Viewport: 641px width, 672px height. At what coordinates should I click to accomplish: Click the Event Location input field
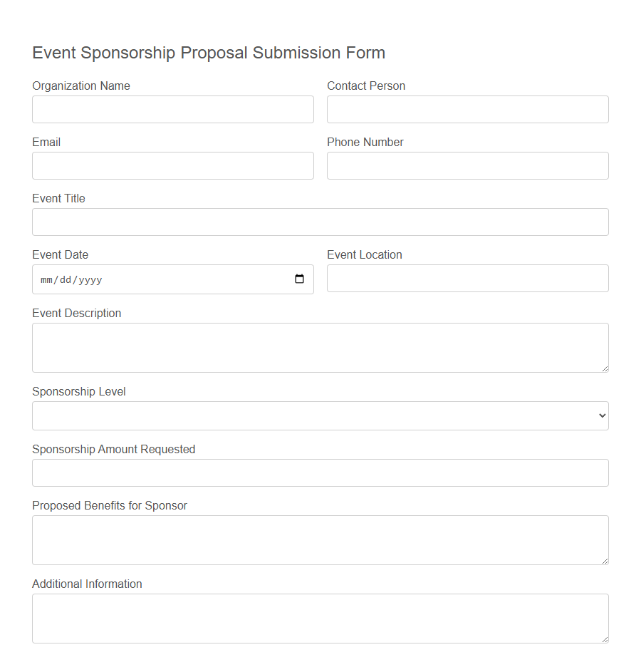(467, 278)
